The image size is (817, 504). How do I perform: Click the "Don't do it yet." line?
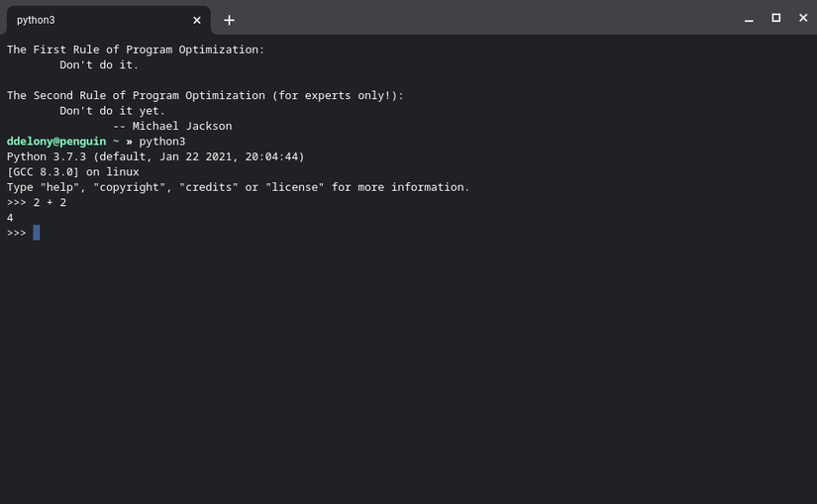[x=113, y=111]
